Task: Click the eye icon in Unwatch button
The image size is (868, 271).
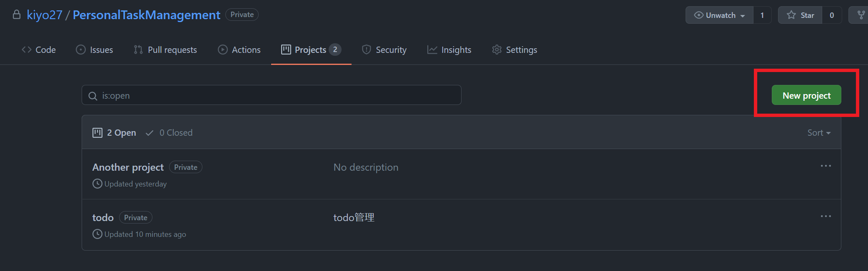Action: pos(698,15)
